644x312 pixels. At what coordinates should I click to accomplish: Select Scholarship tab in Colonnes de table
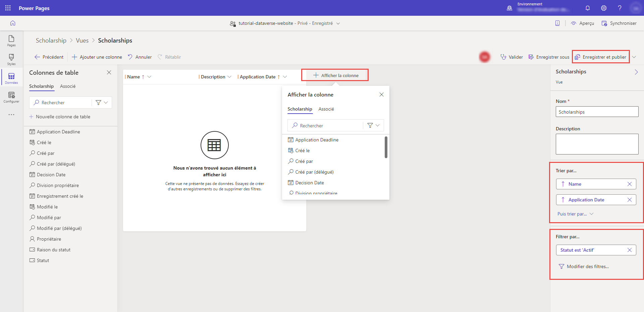41,86
